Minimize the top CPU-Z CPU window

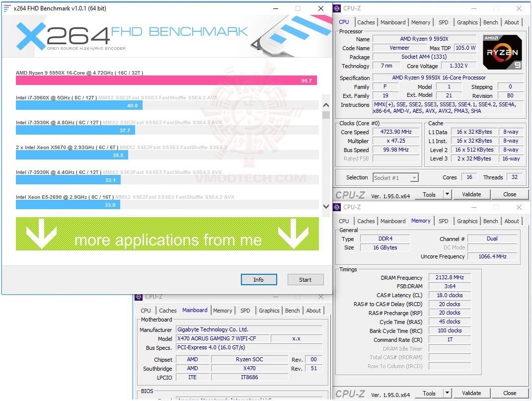(x=474, y=8)
